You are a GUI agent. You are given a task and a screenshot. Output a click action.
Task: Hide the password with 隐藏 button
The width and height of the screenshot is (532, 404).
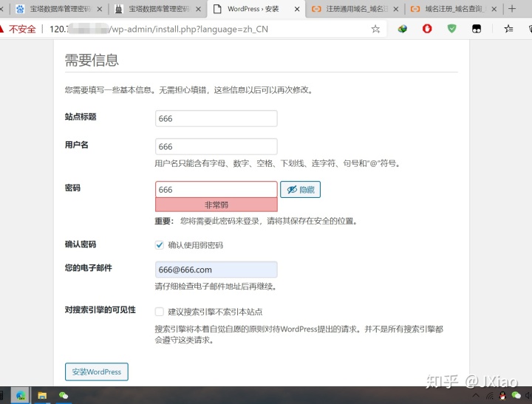[300, 189]
